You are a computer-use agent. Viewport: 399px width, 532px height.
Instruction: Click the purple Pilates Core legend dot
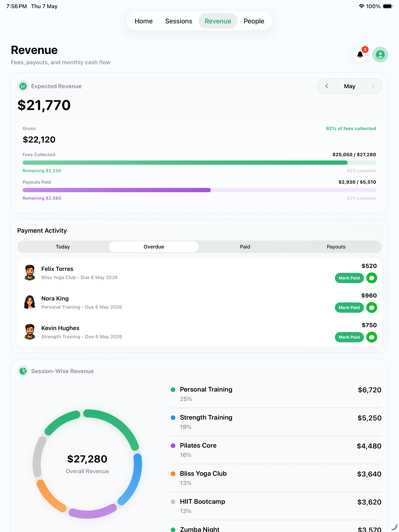click(173, 446)
